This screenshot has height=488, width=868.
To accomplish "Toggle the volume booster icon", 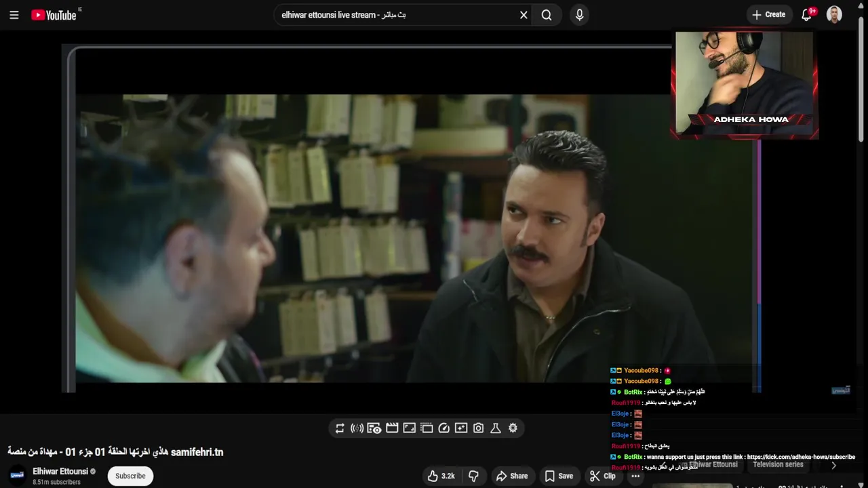I will 357,428.
